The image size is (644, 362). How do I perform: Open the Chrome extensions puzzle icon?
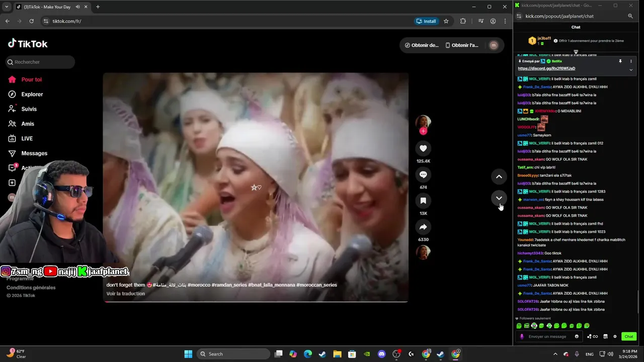coord(463,21)
